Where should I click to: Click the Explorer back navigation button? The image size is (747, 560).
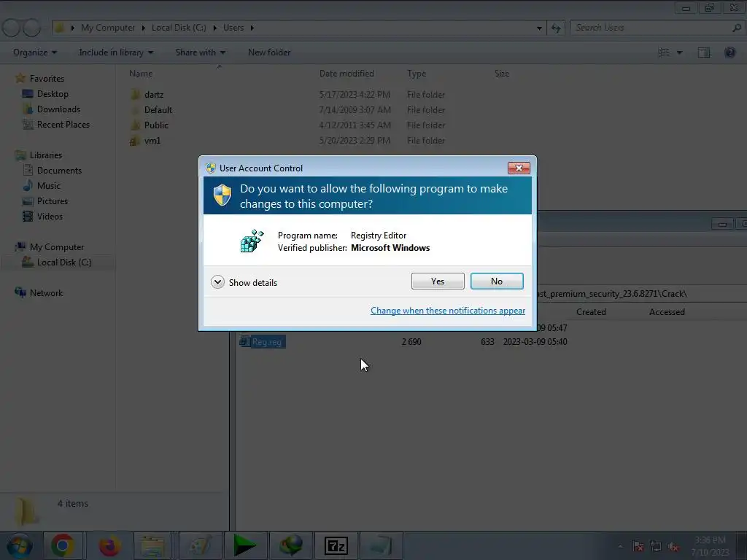coord(12,28)
